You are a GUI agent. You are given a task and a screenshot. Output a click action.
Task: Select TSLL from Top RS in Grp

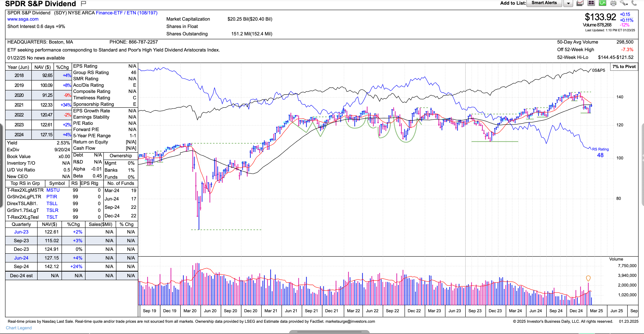coord(52,203)
